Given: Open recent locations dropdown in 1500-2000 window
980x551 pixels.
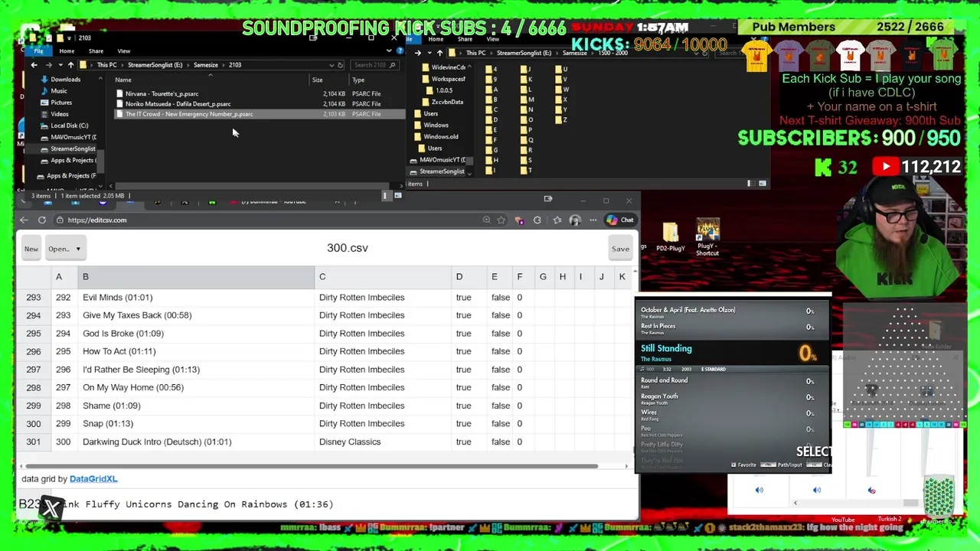Looking at the screenshot, I should point(430,53).
